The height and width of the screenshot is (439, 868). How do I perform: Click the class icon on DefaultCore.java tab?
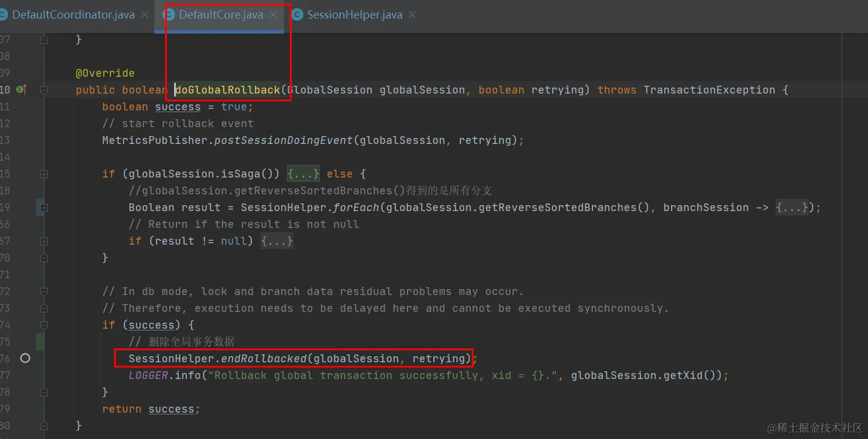click(x=169, y=15)
